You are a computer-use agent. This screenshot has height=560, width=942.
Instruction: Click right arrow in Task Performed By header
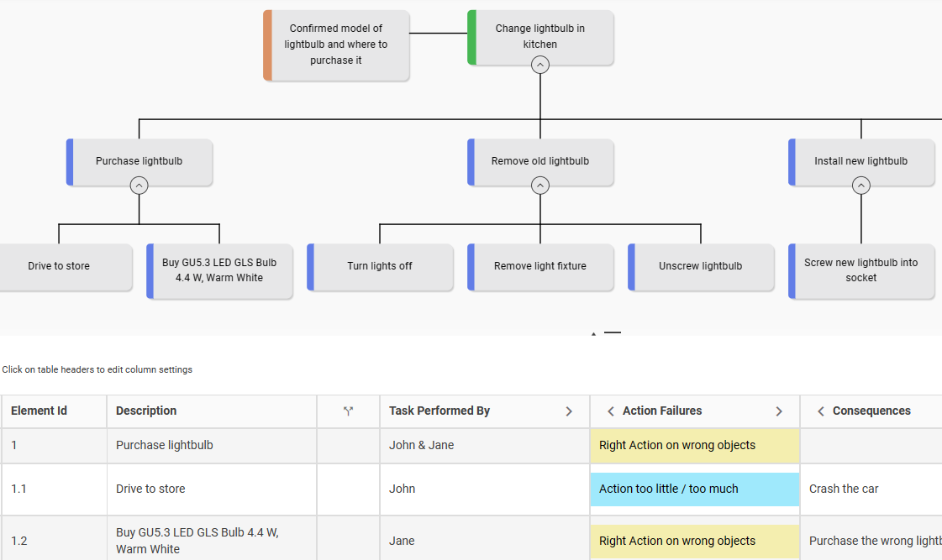(569, 411)
